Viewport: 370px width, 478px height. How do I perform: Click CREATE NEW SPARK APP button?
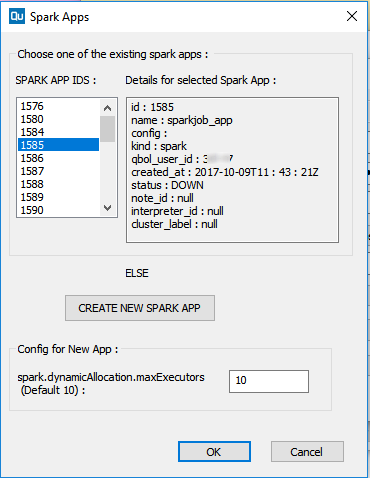coord(140,308)
